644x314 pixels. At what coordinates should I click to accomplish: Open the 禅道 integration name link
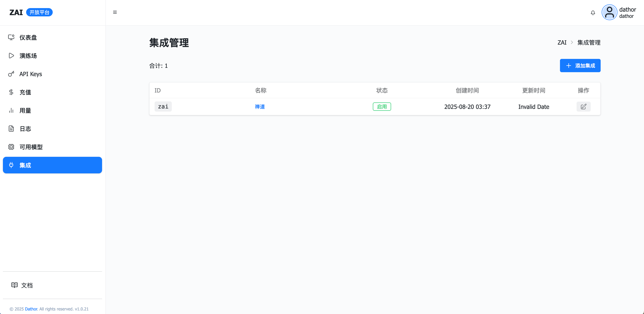(260, 107)
